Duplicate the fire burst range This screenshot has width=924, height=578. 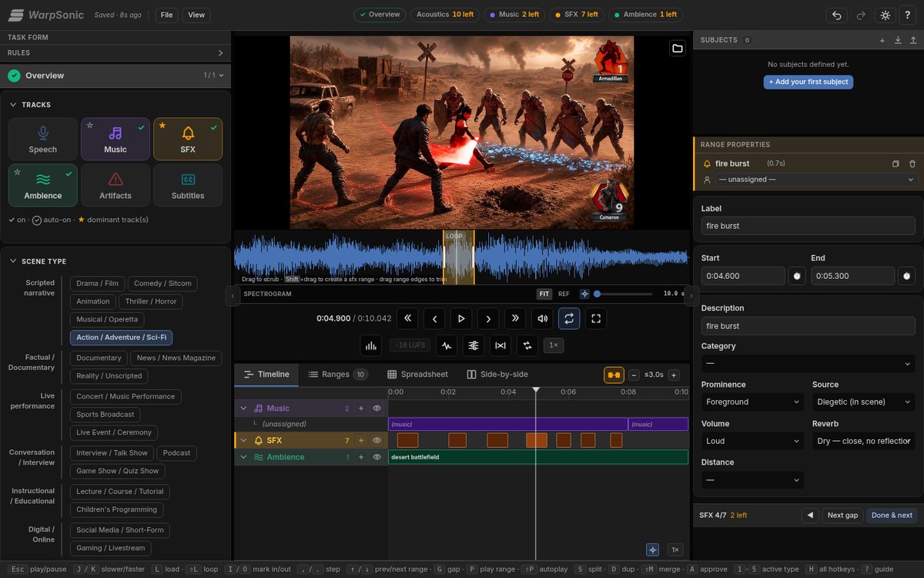pos(896,164)
